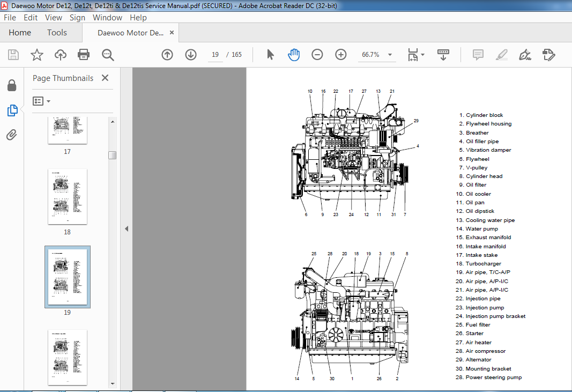Click the '29. Alternator' legend entry
This screenshot has height=392, width=572.
pos(473,359)
